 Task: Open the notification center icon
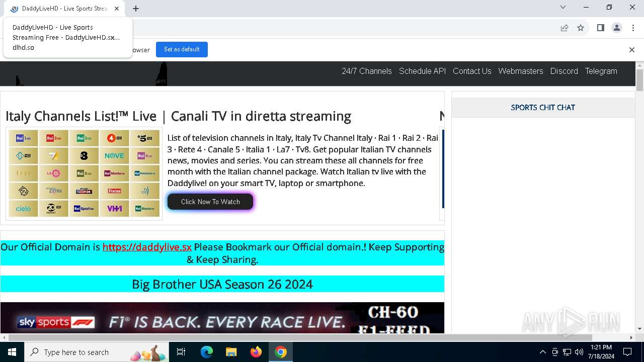point(627,352)
